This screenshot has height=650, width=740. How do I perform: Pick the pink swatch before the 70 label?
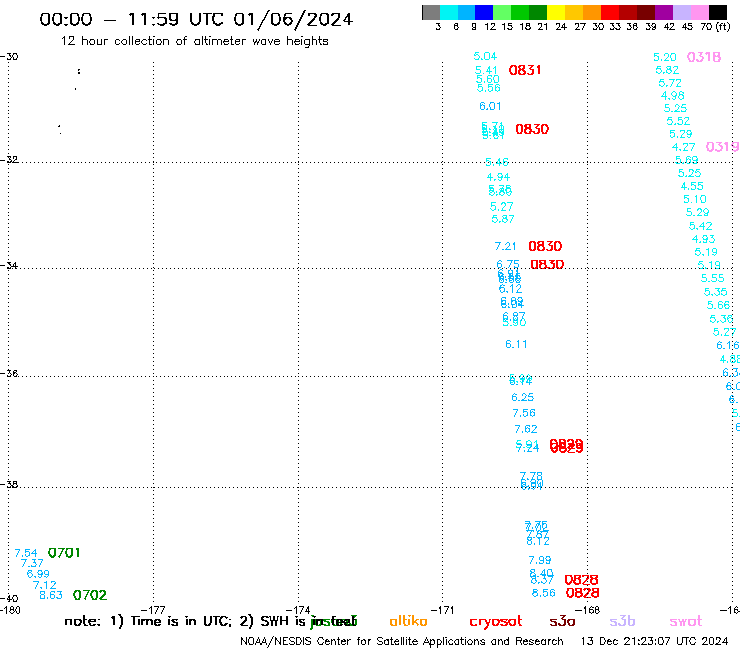coord(699,12)
